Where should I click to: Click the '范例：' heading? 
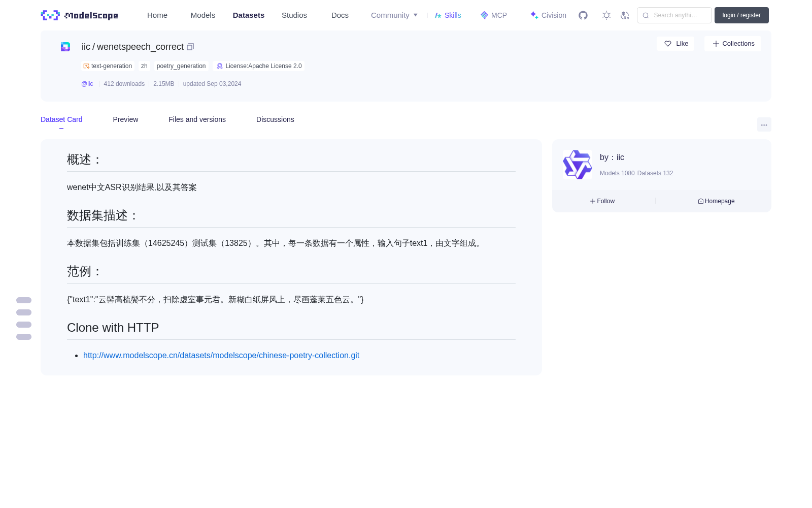85,271
